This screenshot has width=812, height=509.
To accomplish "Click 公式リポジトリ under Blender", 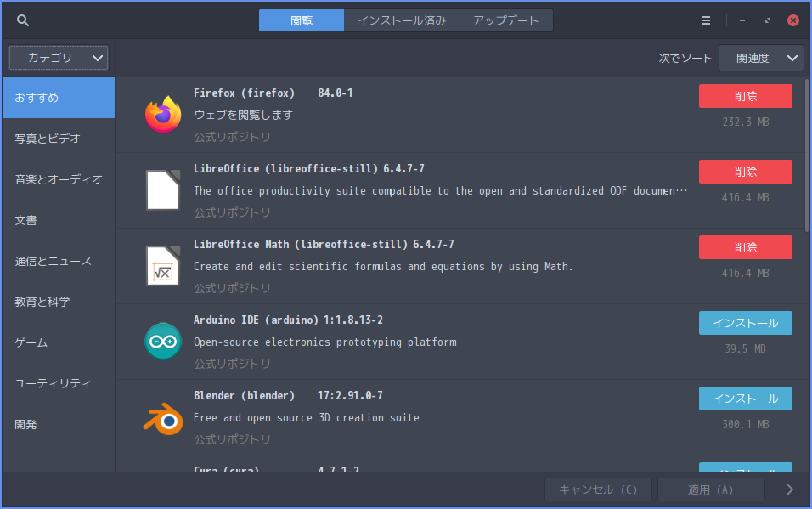I will pyautogui.click(x=232, y=439).
